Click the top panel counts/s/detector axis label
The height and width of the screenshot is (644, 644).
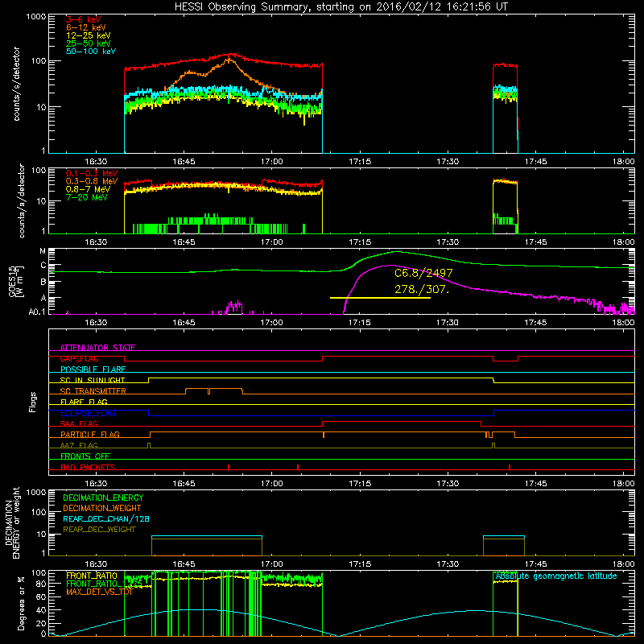pos(17,84)
